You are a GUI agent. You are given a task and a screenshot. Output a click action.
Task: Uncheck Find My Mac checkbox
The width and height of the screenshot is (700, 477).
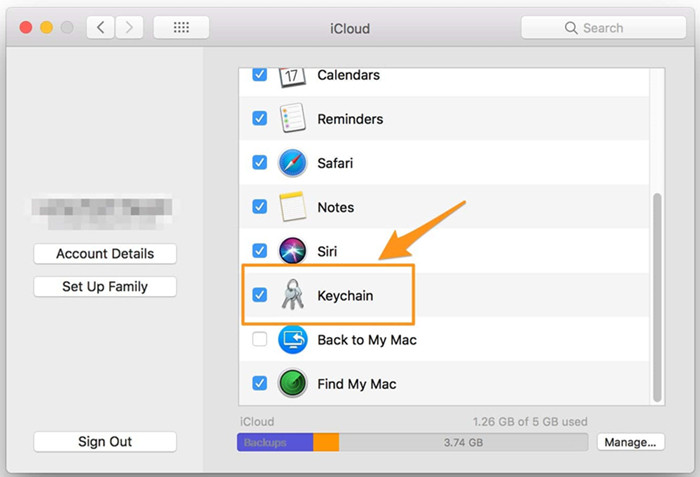tap(259, 383)
